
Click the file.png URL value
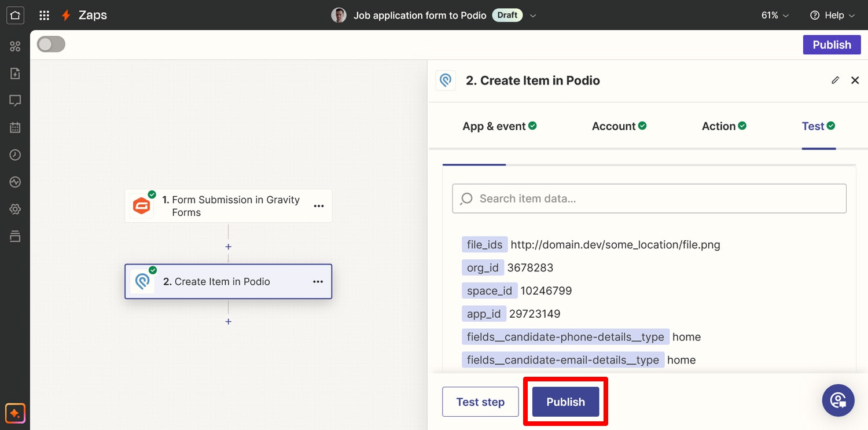pos(616,245)
